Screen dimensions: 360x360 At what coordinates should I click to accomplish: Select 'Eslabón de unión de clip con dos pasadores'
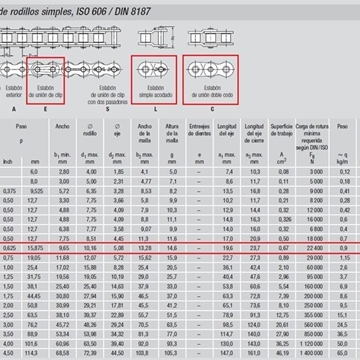[x=107, y=95]
